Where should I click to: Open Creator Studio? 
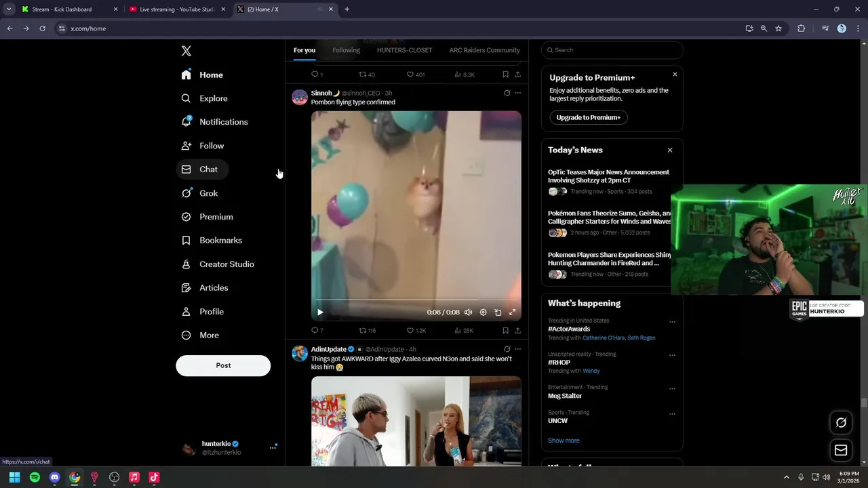coord(218,264)
